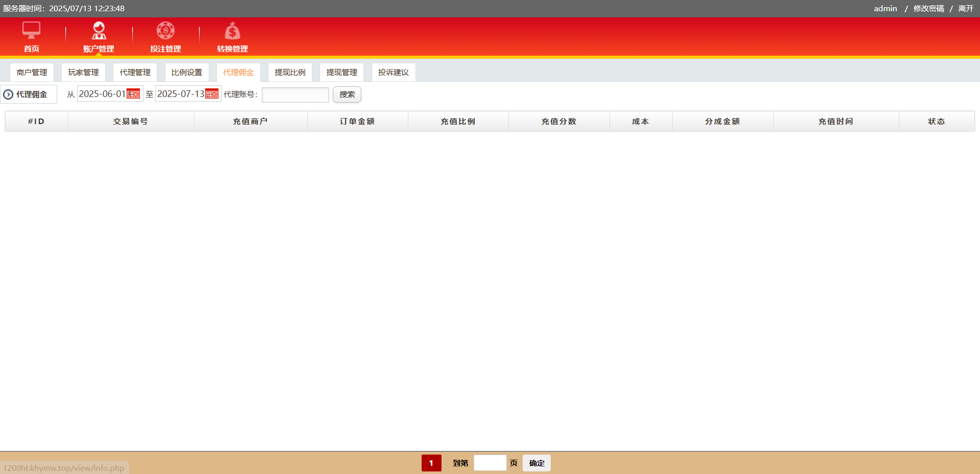Focus the 代理账号 input field
Image resolution: width=980 pixels, height=474 pixels.
pyautogui.click(x=295, y=95)
